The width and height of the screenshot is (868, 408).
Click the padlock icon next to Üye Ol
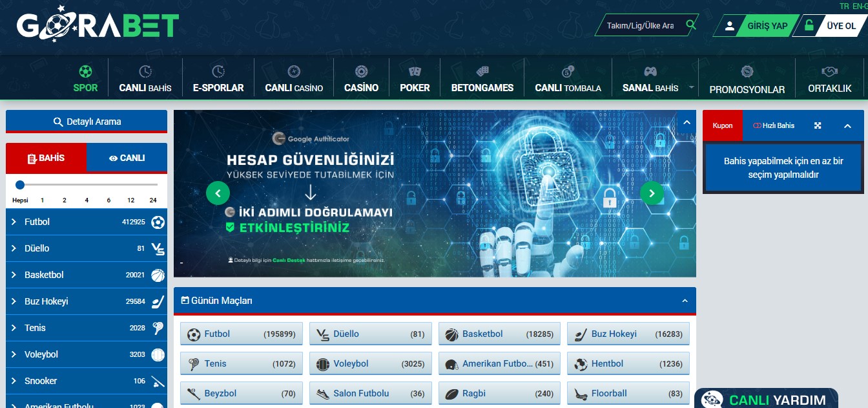pos(808,26)
